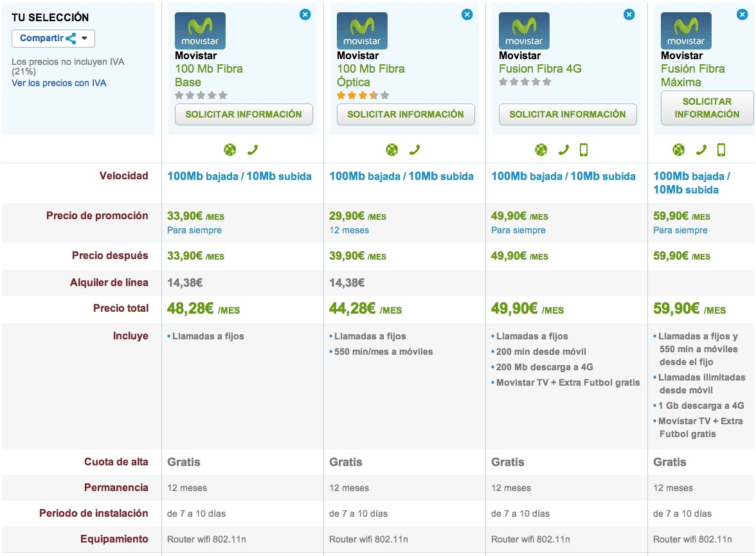
Task: Click 'Movistar TV + Extra Futbol gratis' in Fusion Fibra 4G
Action: tap(568, 383)
